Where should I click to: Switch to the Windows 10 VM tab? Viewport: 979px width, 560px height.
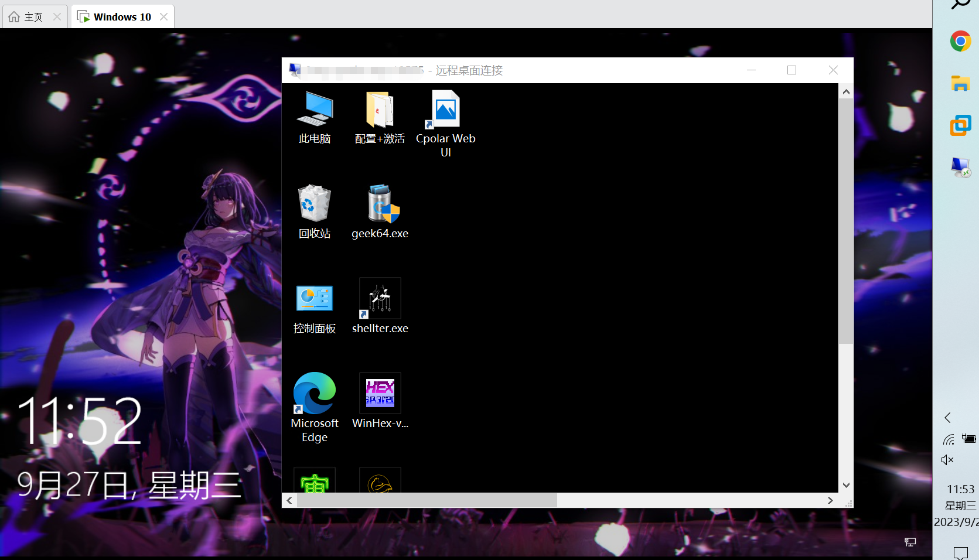point(122,16)
